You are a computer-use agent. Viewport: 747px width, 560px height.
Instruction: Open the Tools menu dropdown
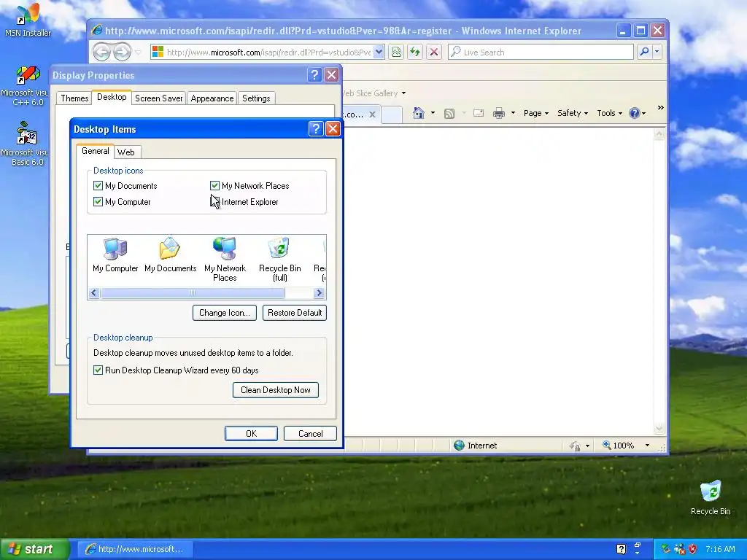tap(609, 113)
